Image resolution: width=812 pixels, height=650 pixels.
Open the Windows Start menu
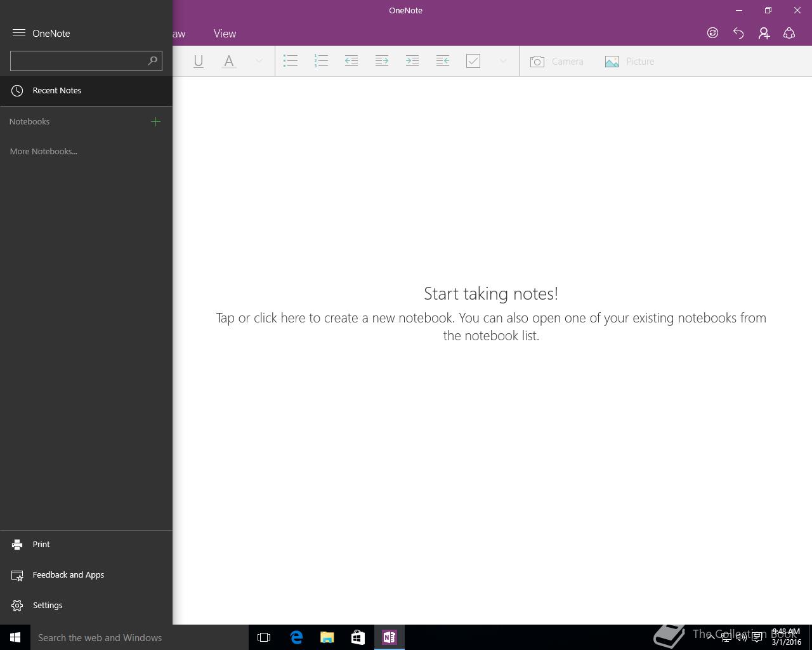15,637
